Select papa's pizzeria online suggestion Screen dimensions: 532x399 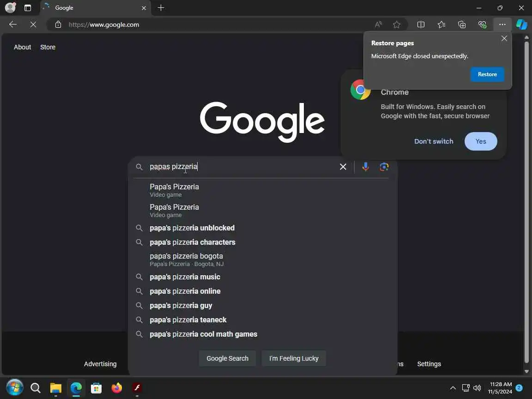pyautogui.click(x=263, y=291)
